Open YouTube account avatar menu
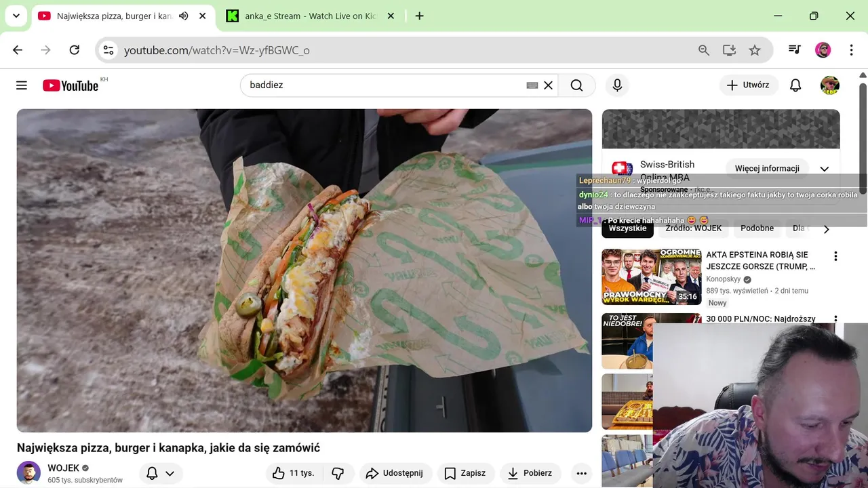 [x=830, y=85]
